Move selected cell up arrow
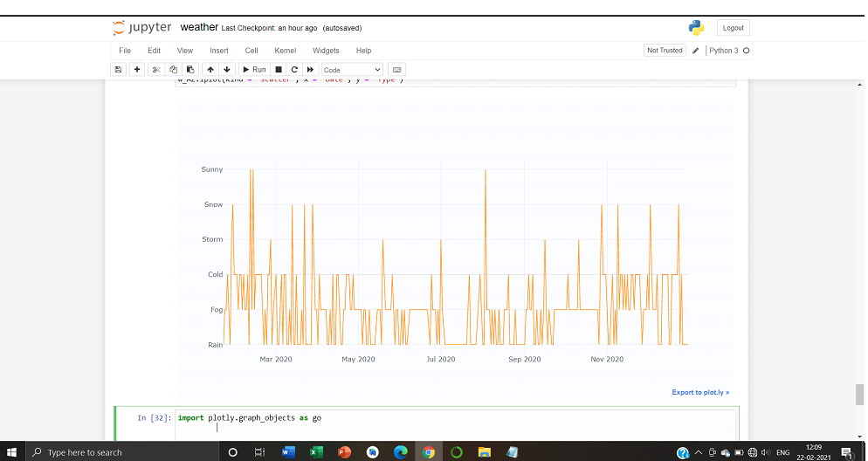 (x=210, y=69)
